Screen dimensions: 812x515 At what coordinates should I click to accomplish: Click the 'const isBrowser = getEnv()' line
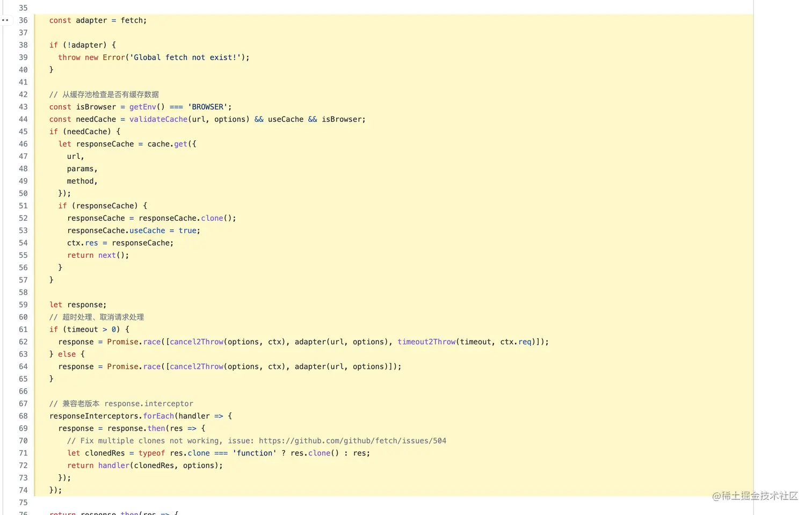click(141, 107)
